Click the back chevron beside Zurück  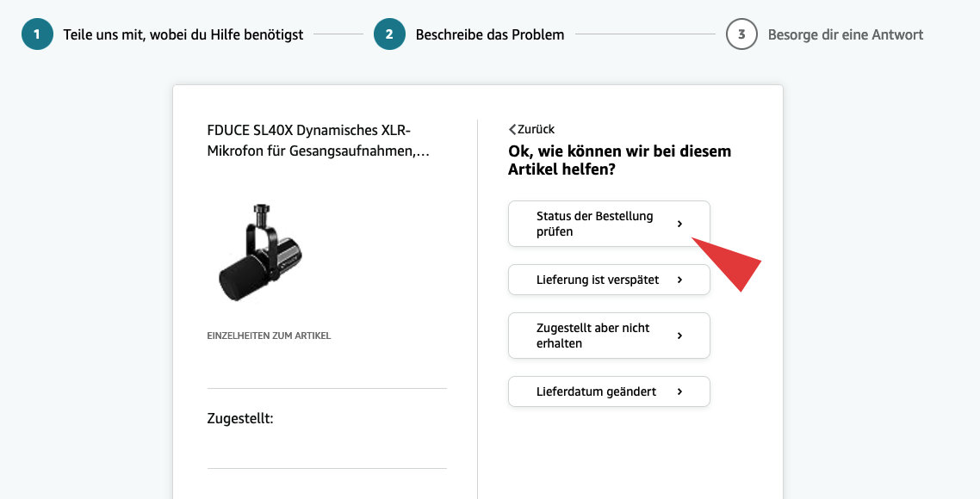tap(512, 130)
